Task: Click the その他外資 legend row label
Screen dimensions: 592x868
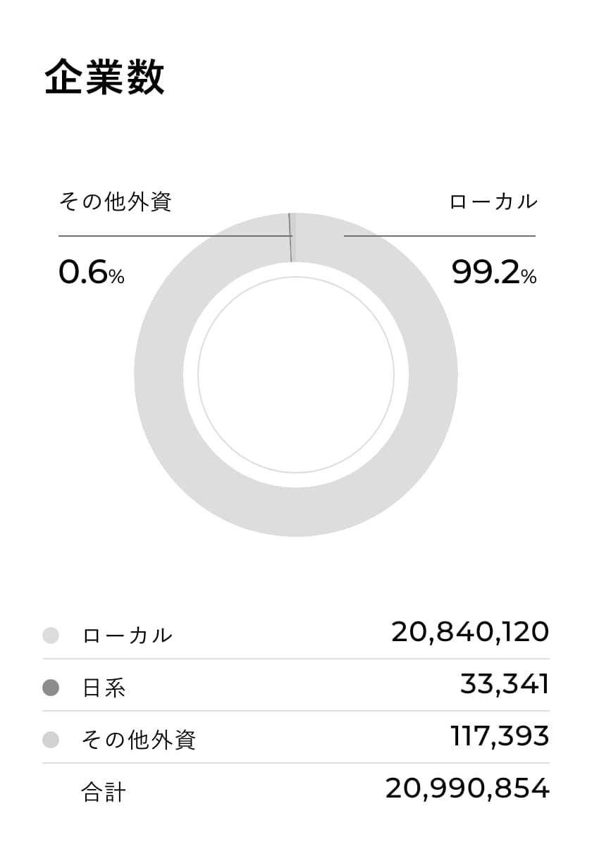Action: pos(139,740)
